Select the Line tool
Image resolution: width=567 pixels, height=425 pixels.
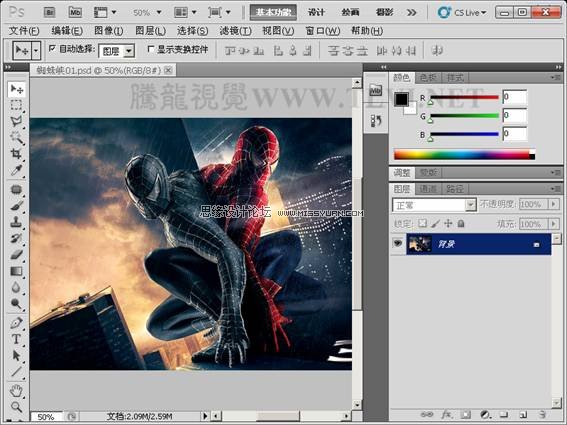16,371
